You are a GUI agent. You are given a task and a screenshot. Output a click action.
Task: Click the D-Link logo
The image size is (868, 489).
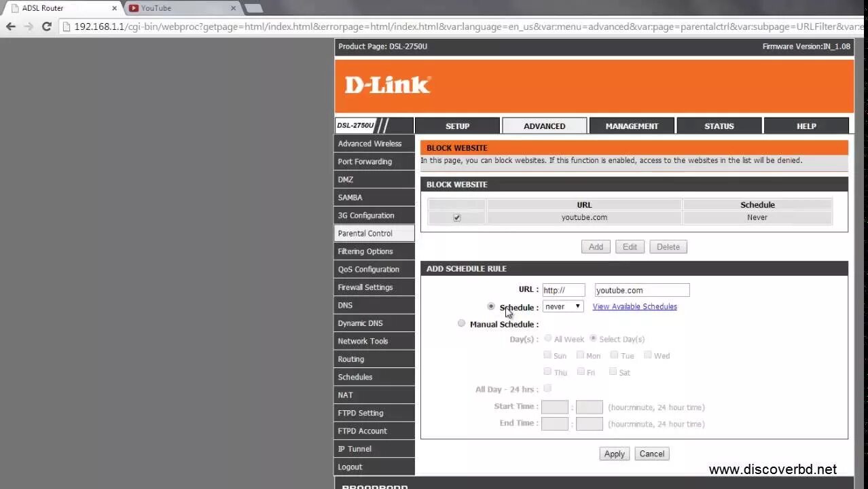387,85
